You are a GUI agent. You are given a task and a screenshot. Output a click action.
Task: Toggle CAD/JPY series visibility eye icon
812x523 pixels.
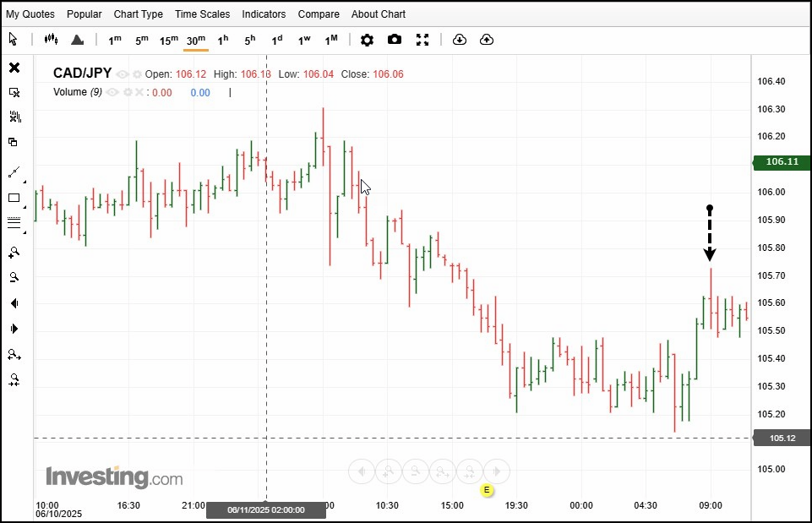[123, 74]
